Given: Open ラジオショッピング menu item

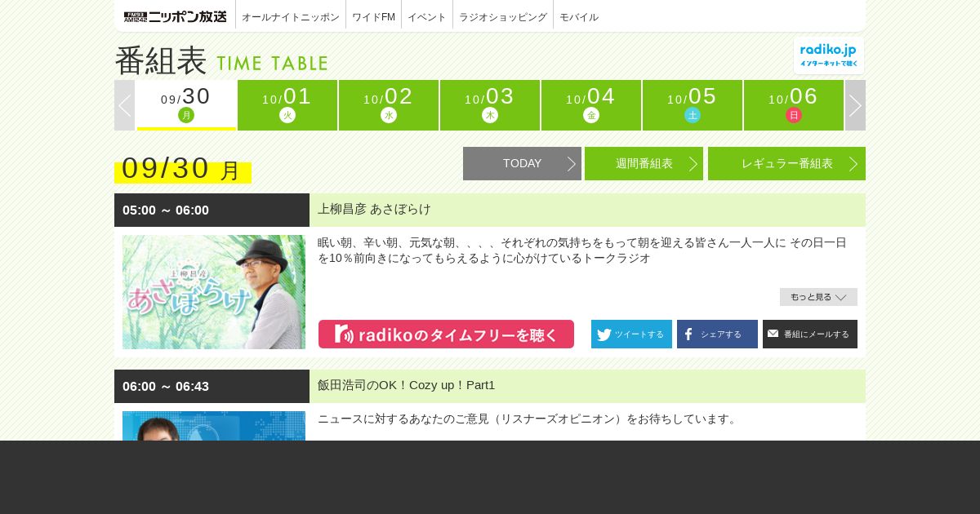Looking at the screenshot, I should click(503, 17).
